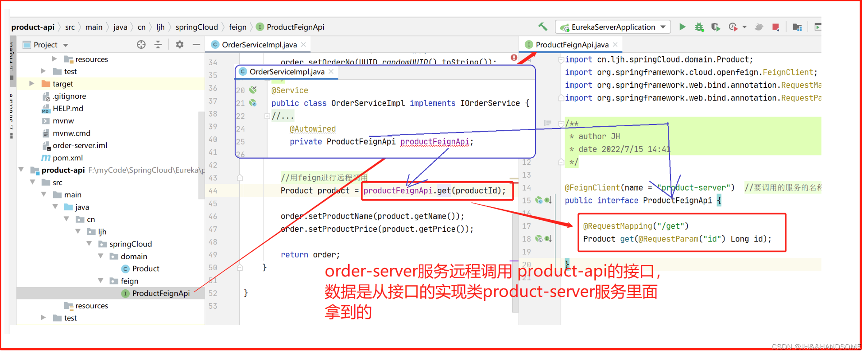The height and width of the screenshot is (354, 868).
Task: Close the ProductFeignApi.java editor tab
Action: 615,45
